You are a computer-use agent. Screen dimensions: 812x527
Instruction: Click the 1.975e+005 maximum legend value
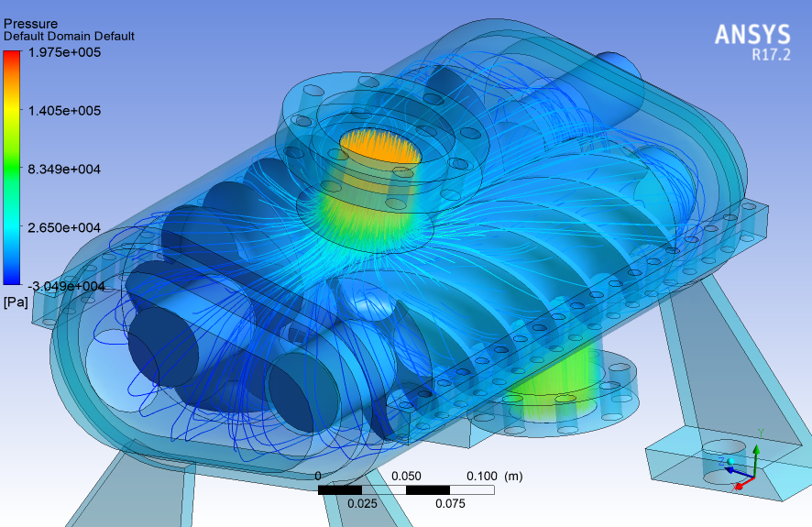click(x=64, y=53)
